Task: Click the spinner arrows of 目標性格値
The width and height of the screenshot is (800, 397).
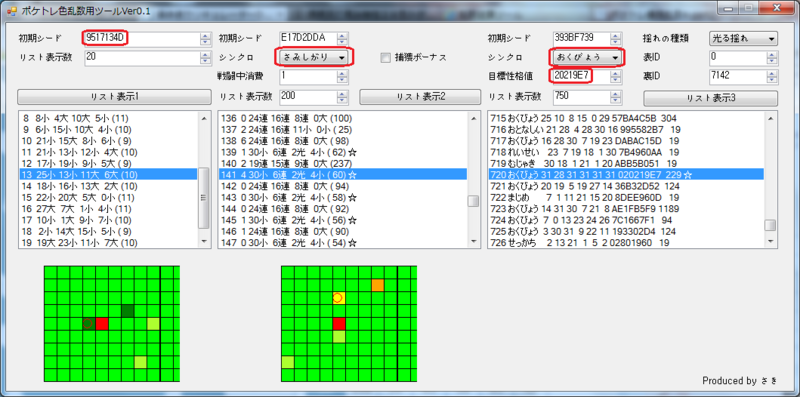Action: [x=616, y=77]
